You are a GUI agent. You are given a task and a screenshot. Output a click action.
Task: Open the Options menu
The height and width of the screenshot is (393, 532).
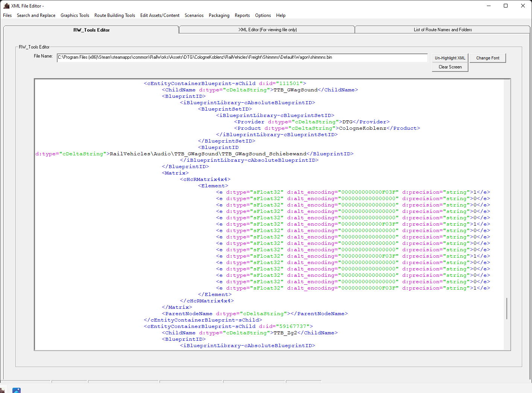pos(263,15)
